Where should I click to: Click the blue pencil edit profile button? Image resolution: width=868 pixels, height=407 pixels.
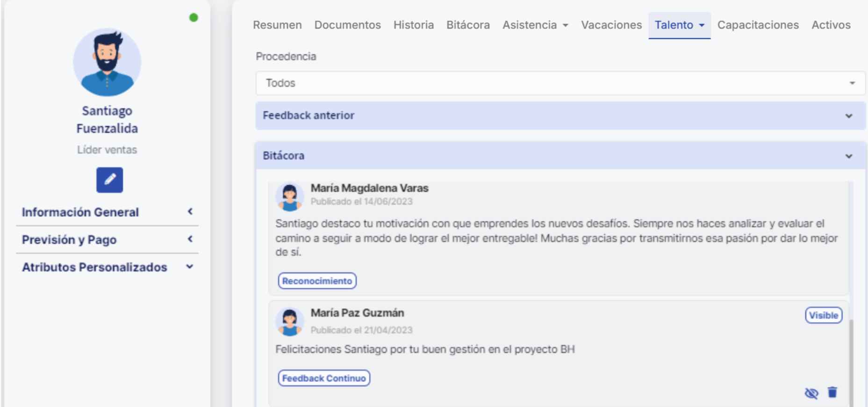[x=109, y=180]
